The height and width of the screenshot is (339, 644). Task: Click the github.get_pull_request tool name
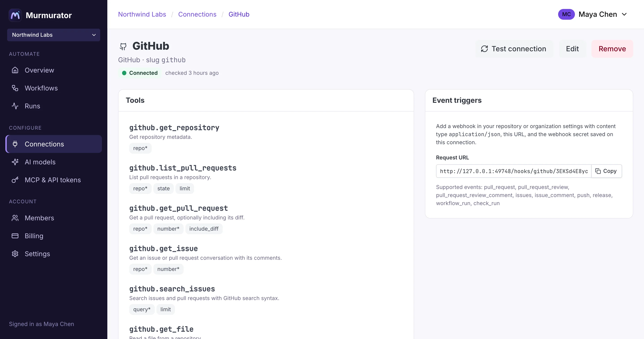tap(178, 208)
